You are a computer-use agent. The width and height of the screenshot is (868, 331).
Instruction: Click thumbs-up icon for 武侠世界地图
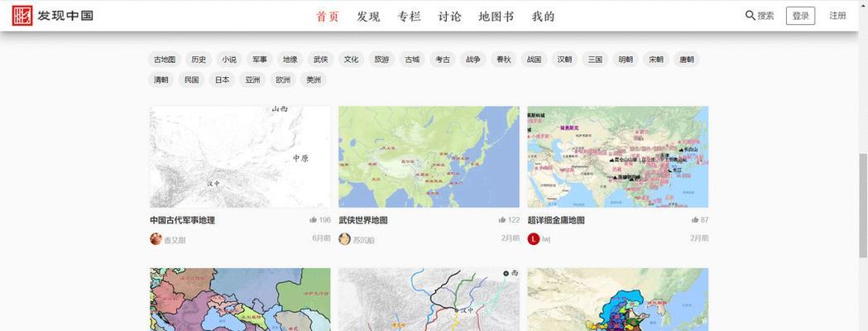click(502, 220)
